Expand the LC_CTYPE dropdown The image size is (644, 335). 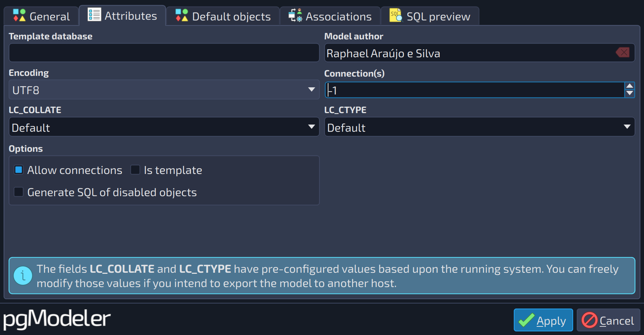[479, 127]
